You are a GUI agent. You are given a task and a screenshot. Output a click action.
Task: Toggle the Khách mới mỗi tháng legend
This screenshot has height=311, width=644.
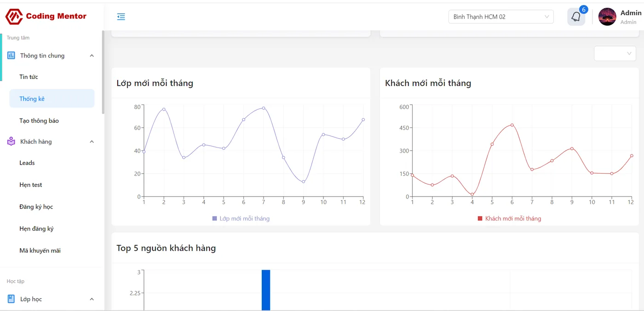510,219
